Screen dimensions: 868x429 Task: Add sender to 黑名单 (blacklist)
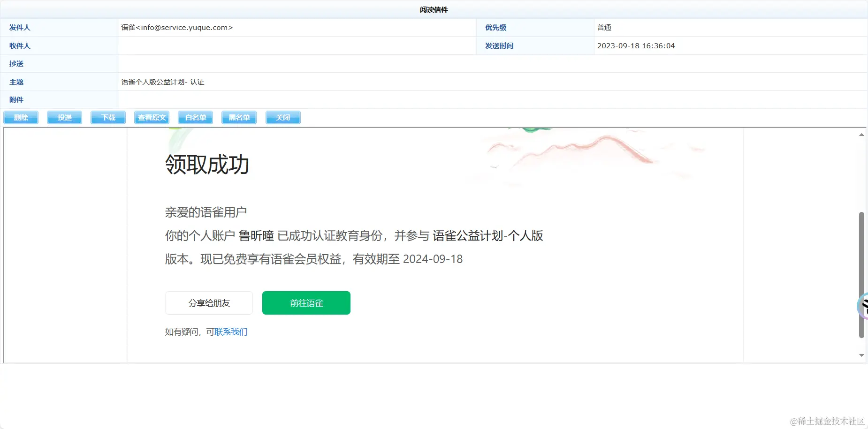(x=239, y=118)
